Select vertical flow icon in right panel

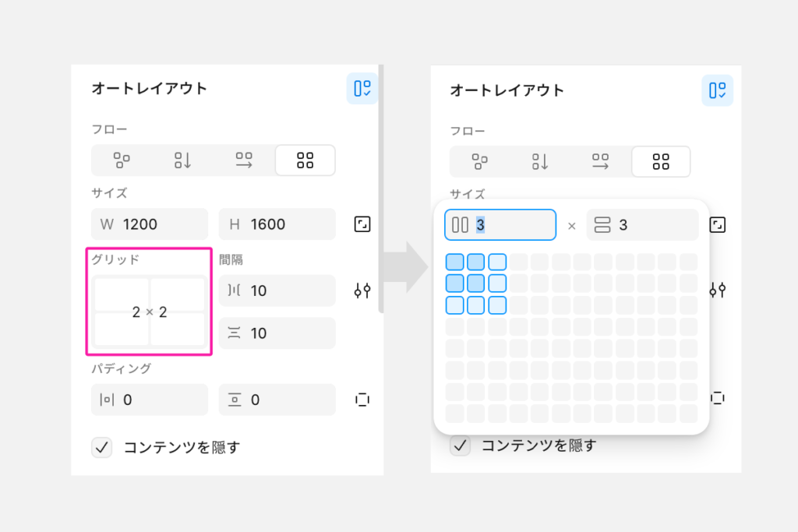[541, 162]
